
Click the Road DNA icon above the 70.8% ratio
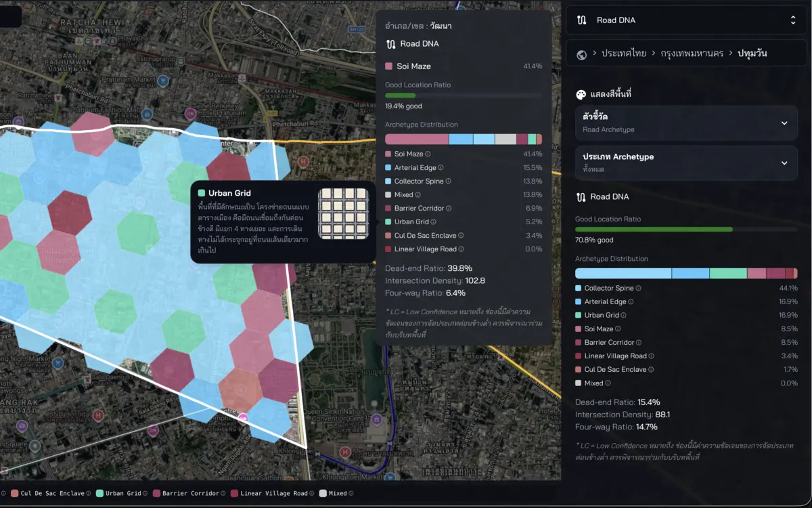click(581, 197)
